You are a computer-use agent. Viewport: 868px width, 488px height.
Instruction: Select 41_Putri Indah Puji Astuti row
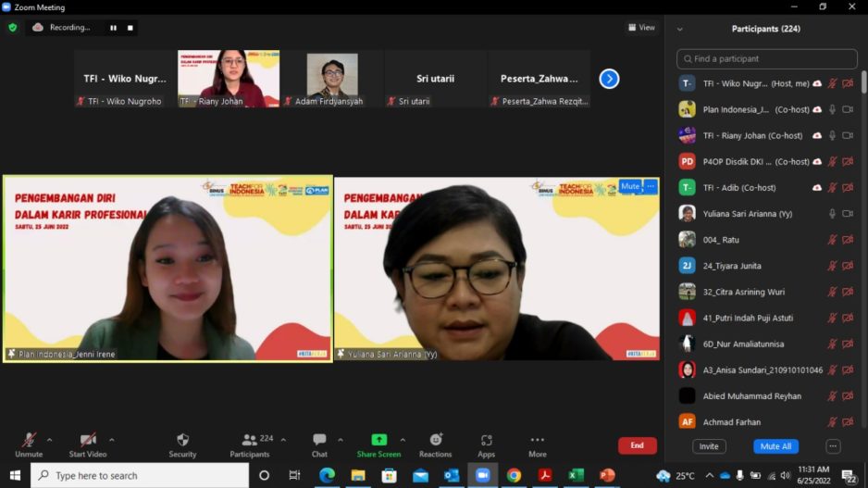click(x=767, y=318)
